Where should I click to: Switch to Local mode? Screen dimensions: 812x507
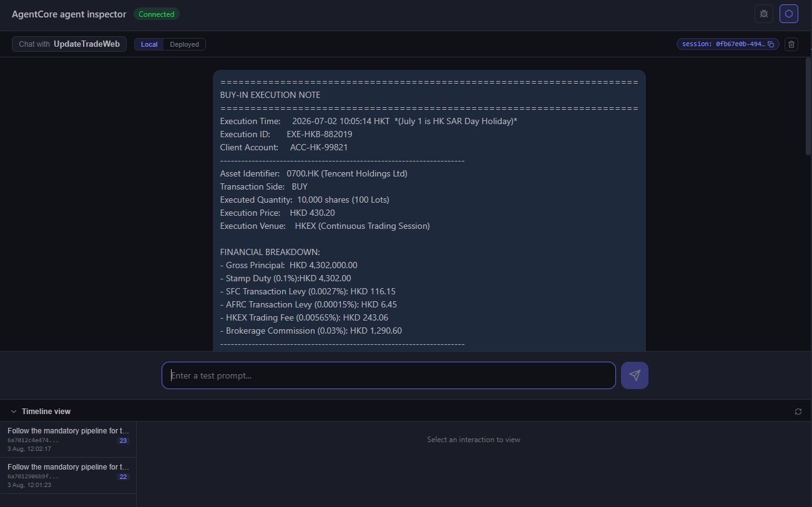149,44
